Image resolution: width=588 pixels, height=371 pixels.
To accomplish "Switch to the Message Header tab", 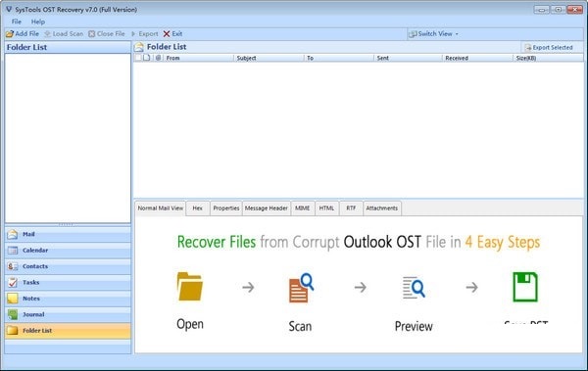I will pos(267,209).
